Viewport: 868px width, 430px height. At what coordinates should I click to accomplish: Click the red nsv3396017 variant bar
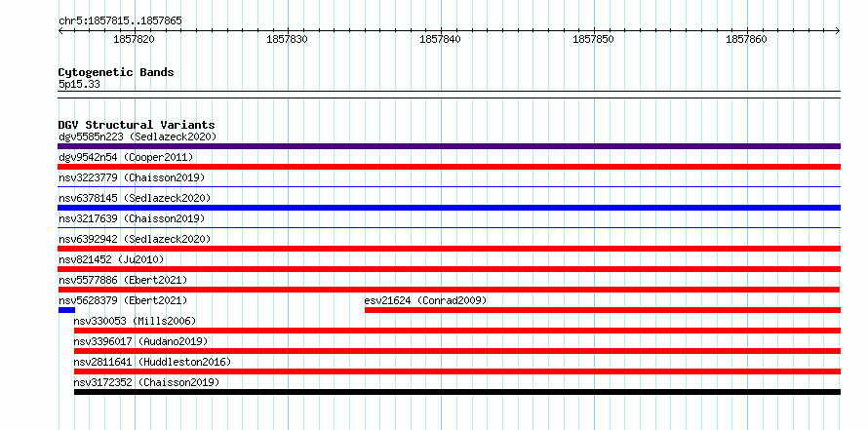457,351
